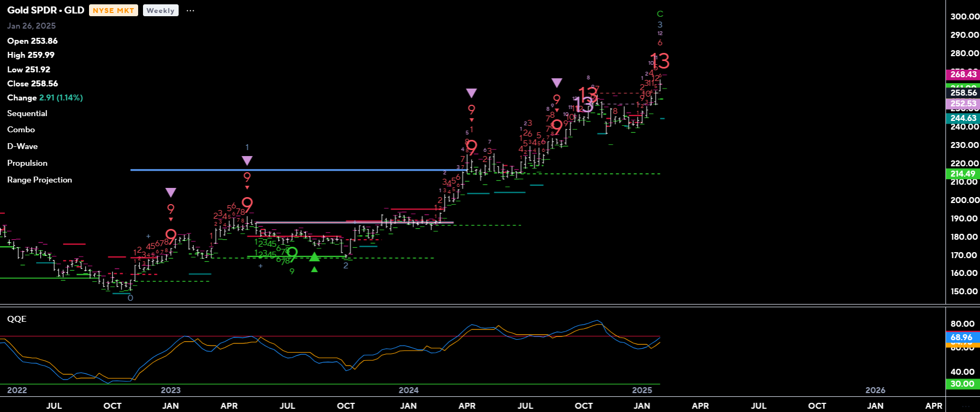
Task: Toggle the Sequential indicator label
Action: pos(27,113)
